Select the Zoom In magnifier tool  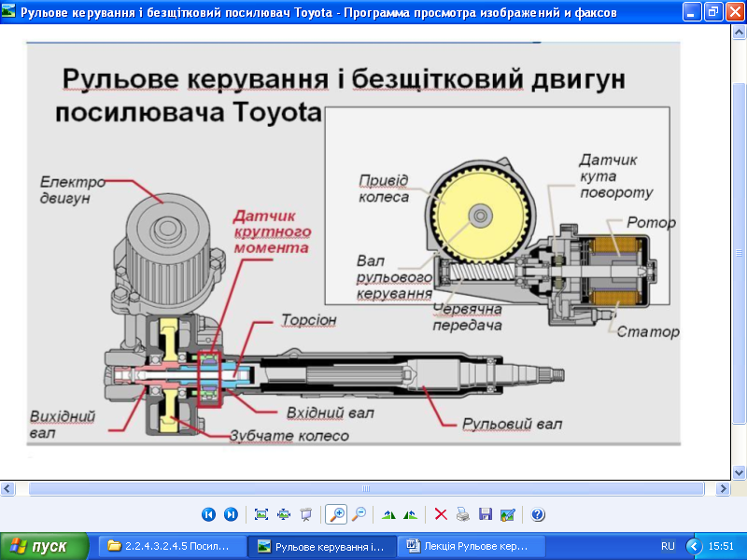point(336,514)
